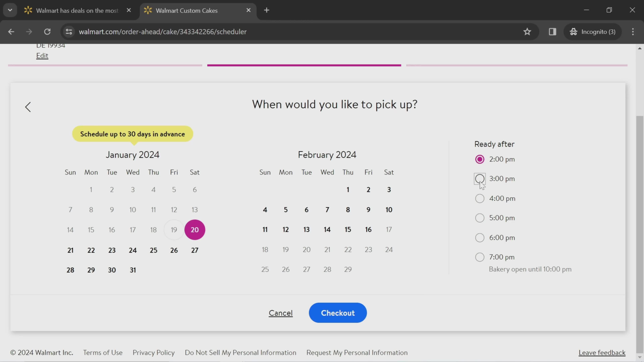Select the 6:00 pm pickup time

click(479, 238)
